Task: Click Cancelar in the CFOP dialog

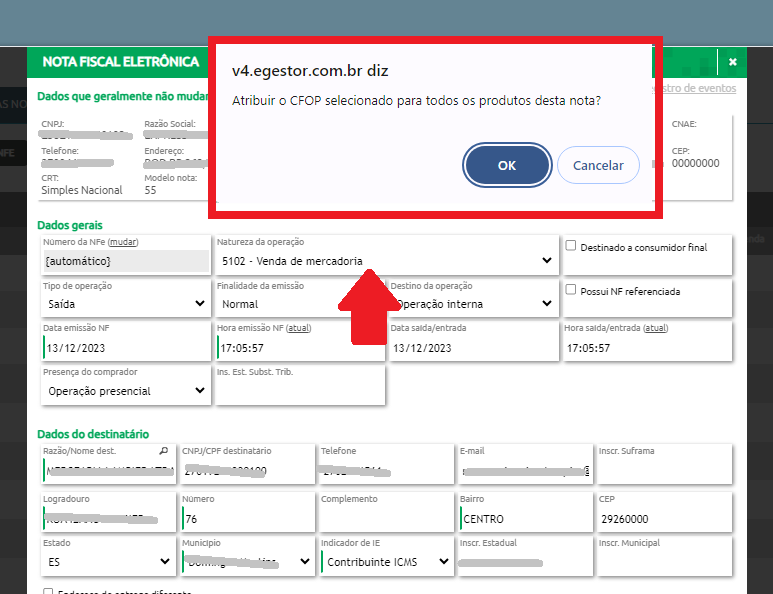Action: 598,165
